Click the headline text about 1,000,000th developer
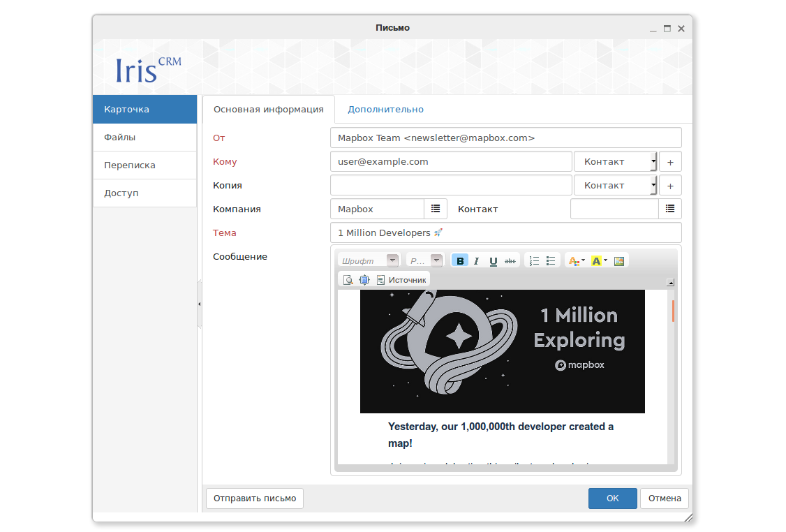This screenshot has width=786, height=532. coord(500,435)
